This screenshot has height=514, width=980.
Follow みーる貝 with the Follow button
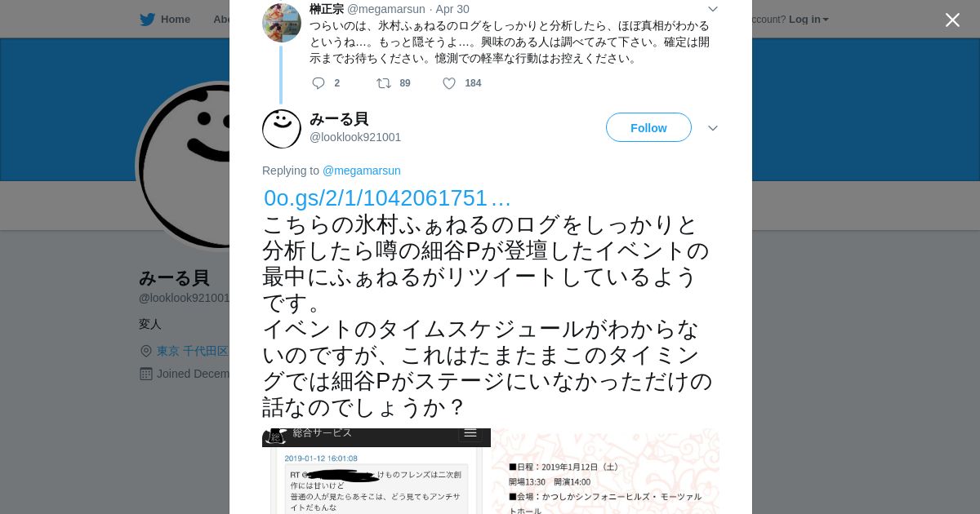(648, 128)
